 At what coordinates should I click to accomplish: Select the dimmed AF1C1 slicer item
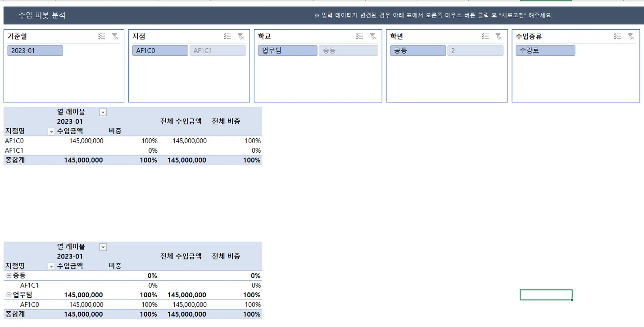(218, 50)
